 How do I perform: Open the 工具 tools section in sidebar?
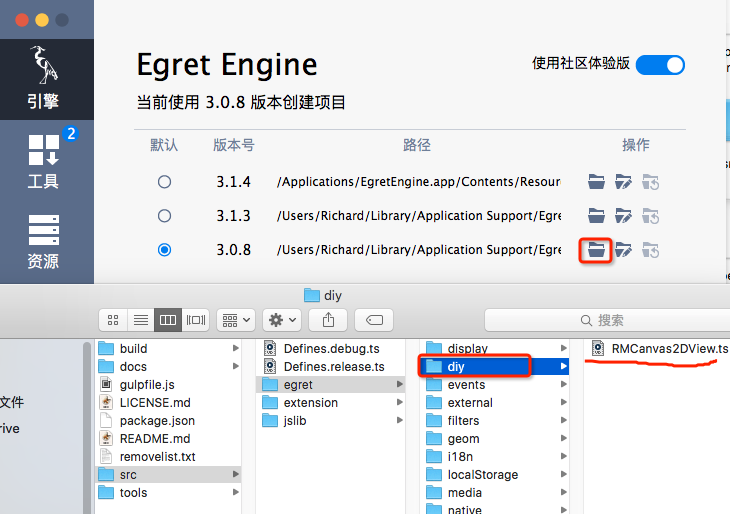point(44,161)
